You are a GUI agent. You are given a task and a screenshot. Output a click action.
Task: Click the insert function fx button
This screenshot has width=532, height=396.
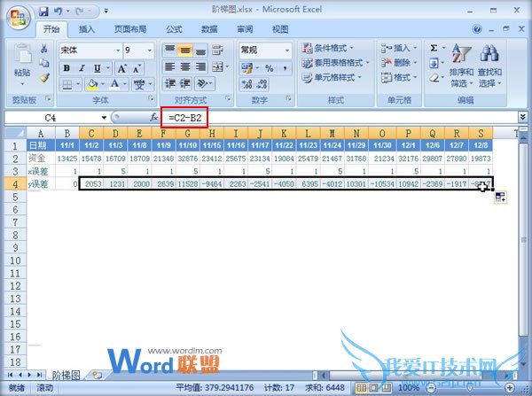(154, 117)
